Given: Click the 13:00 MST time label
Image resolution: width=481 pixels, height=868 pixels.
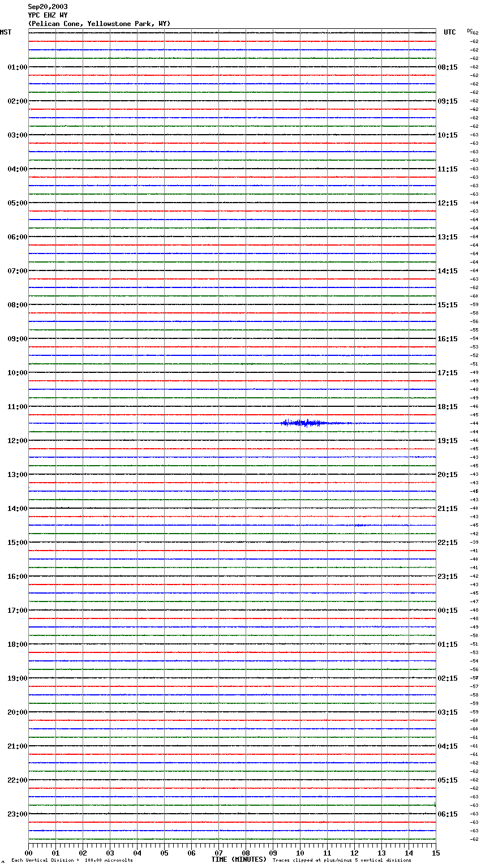Looking at the screenshot, I should point(17,475).
